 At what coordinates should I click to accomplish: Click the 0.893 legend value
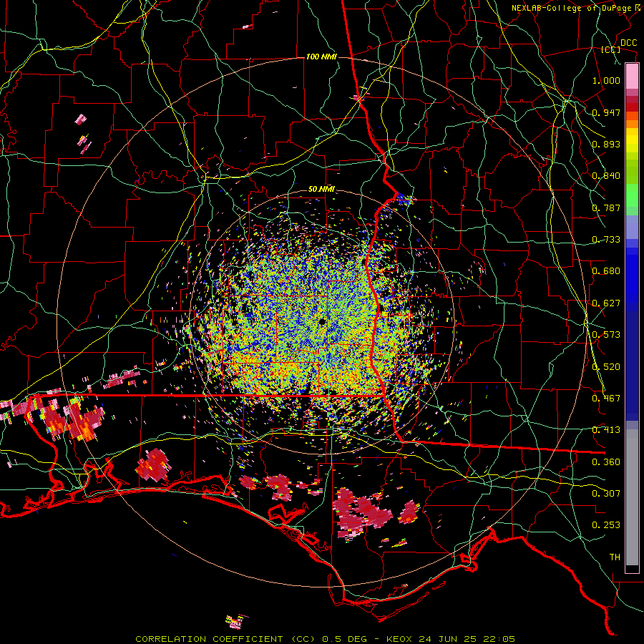click(x=606, y=144)
